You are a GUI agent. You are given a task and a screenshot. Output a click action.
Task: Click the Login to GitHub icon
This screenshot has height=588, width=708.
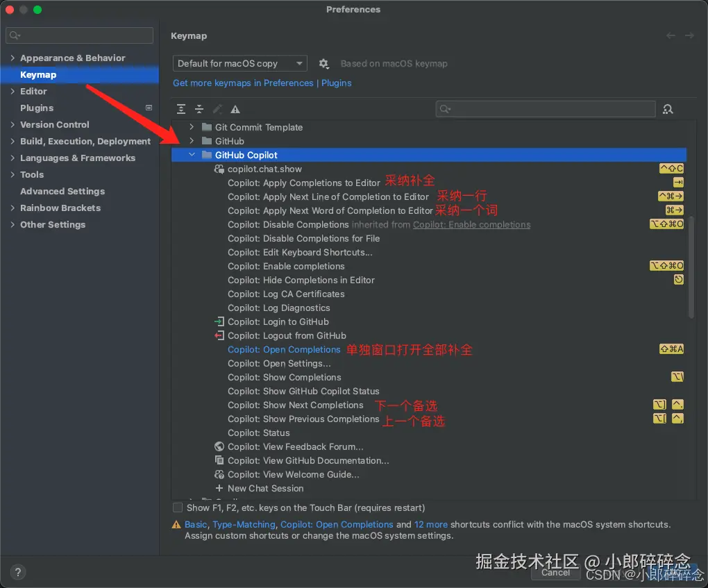point(219,321)
